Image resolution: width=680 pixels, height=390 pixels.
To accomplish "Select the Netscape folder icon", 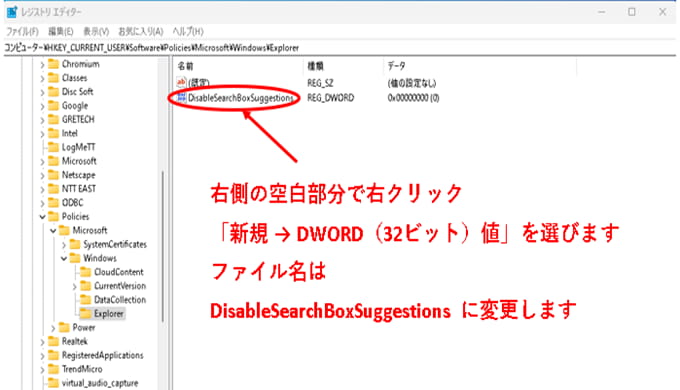I will tap(53, 175).
